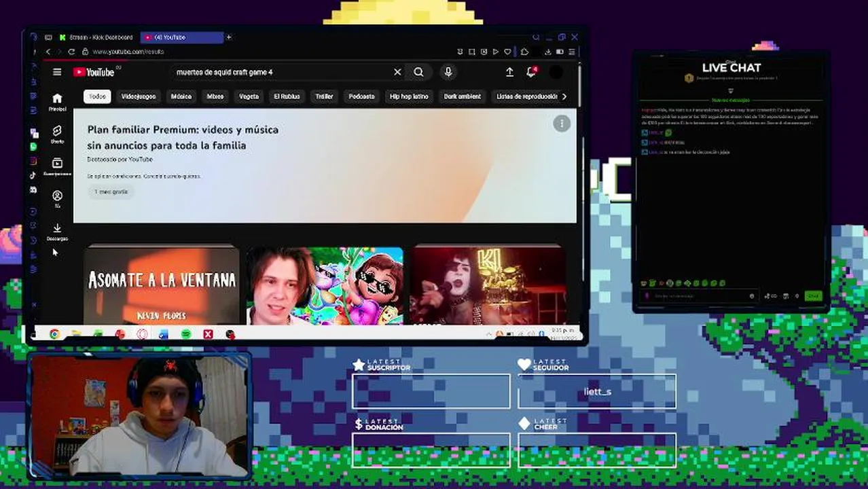Open Shorts in the YouTube sidebar
This screenshot has width=868, height=489.
click(x=57, y=134)
